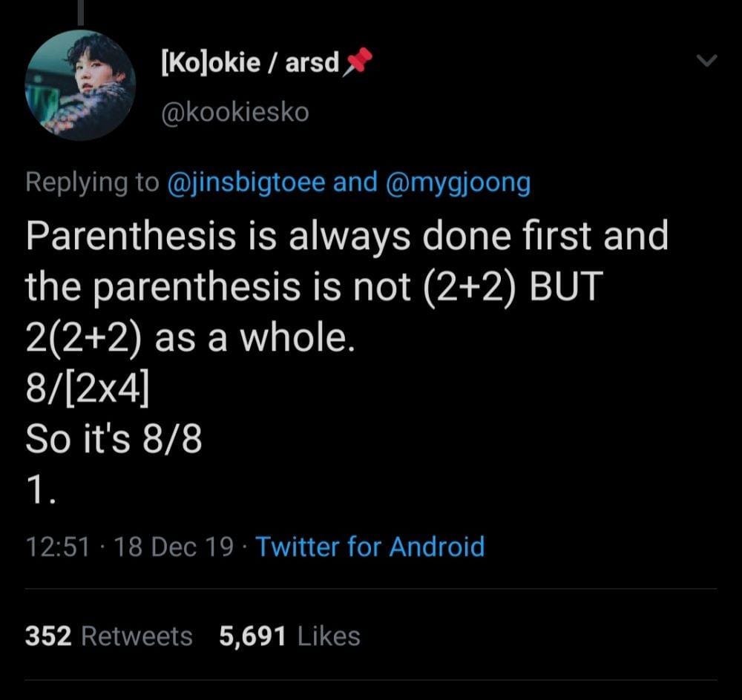The width and height of the screenshot is (742, 700).
Task: Click the 8/[2x4] text line
Action: [x=85, y=387]
